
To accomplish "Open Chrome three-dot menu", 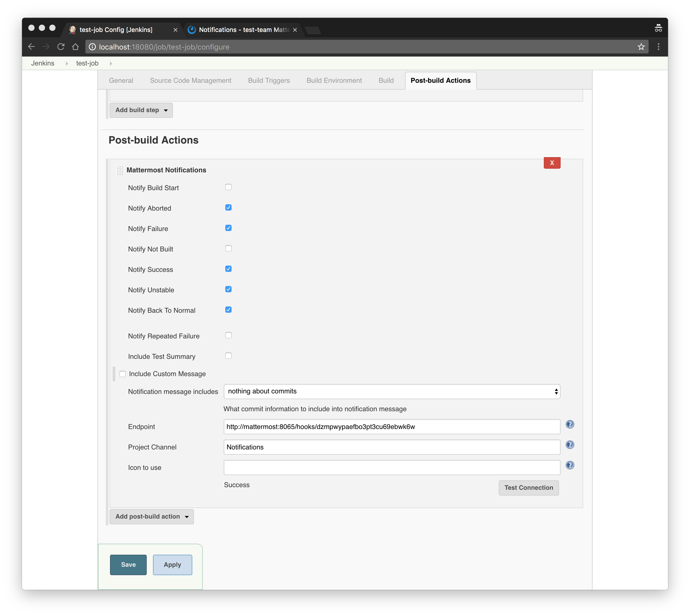I will pyautogui.click(x=658, y=47).
